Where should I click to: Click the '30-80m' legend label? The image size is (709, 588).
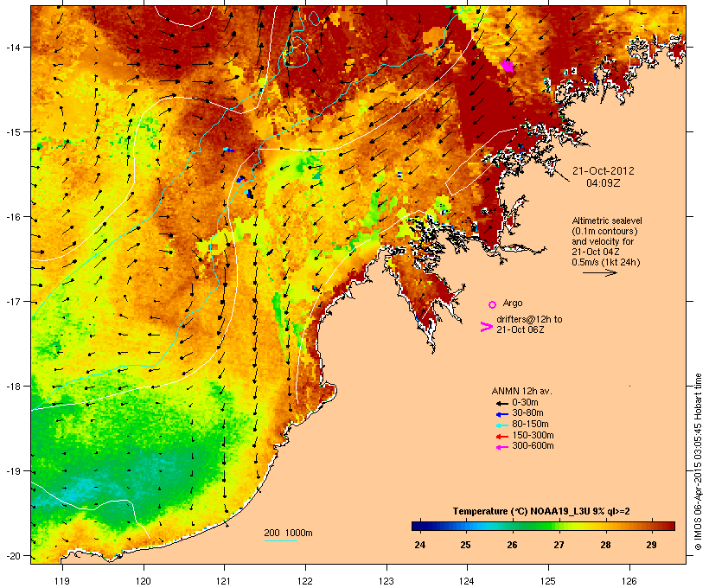pos(527,413)
